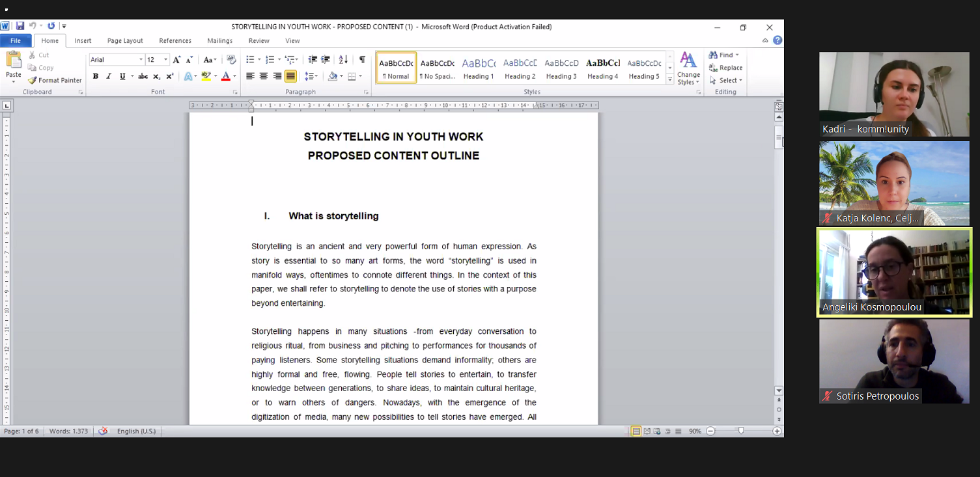Screen dimensions: 980x477
Task: Shrink font size with the small A icon
Action: (189, 60)
